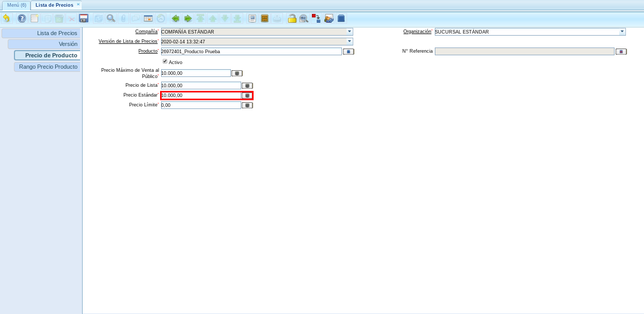Click the Organización underlined label
This screenshot has width=644, height=314.
[x=417, y=32]
